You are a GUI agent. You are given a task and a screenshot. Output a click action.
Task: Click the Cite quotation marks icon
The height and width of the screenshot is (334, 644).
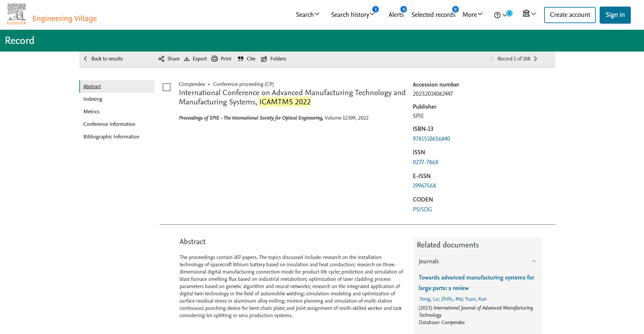pyautogui.click(x=241, y=59)
